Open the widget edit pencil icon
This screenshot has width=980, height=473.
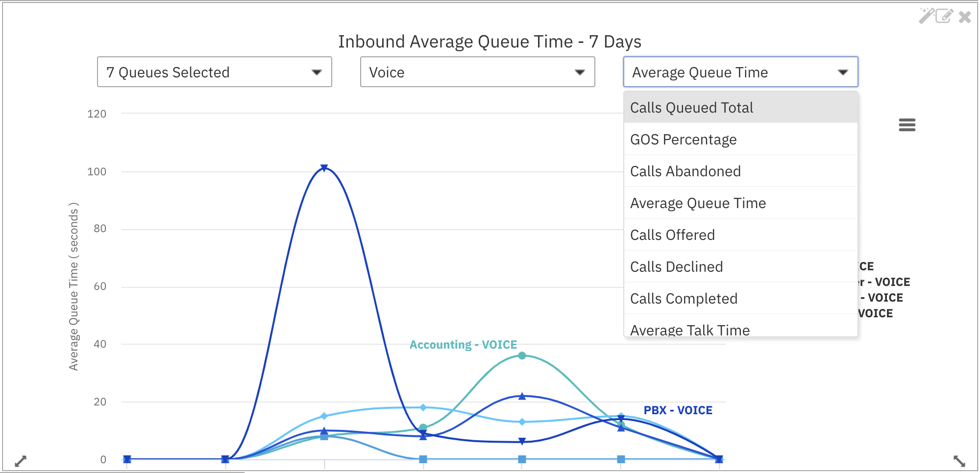coord(944,16)
